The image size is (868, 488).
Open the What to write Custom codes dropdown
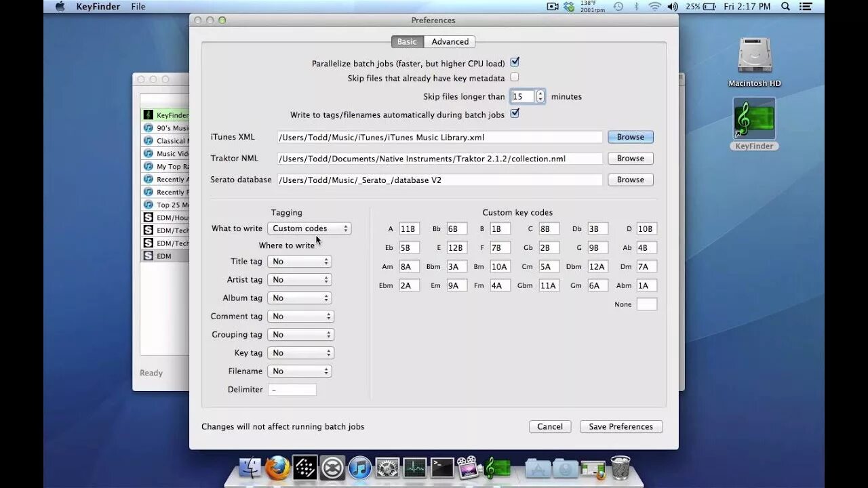(309, 228)
